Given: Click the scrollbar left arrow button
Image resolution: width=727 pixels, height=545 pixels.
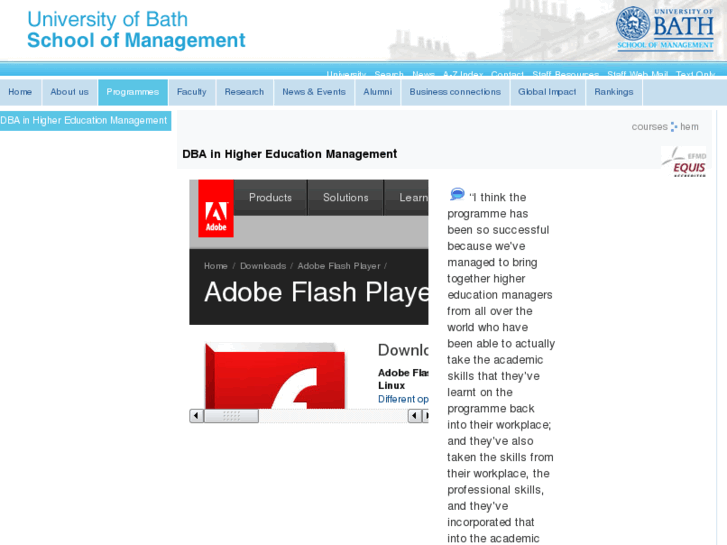Looking at the screenshot, I should pos(197,416).
